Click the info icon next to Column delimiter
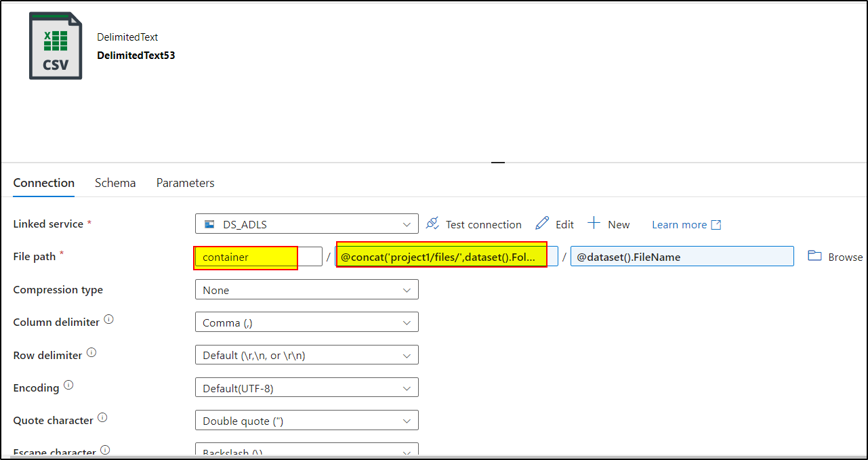The image size is (868, 460). pos(108,318)
